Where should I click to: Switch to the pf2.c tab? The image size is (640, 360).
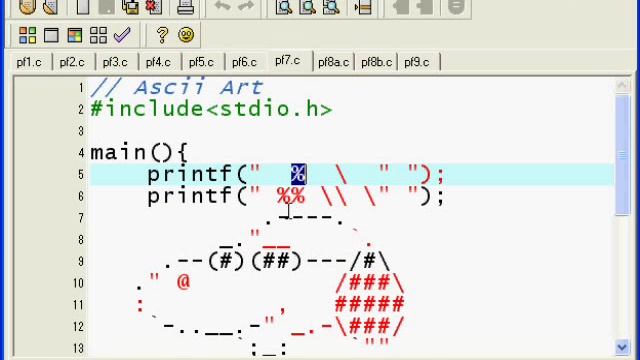[72, 62]
